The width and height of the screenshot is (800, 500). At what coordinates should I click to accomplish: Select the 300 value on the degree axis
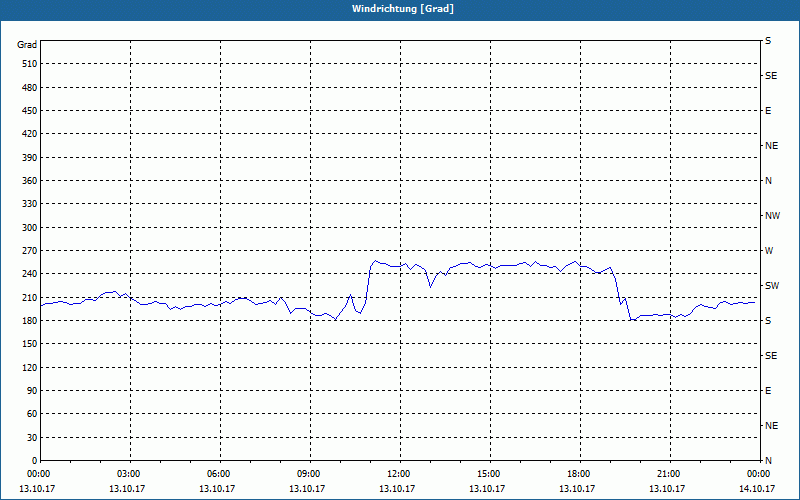coord(30,228)
